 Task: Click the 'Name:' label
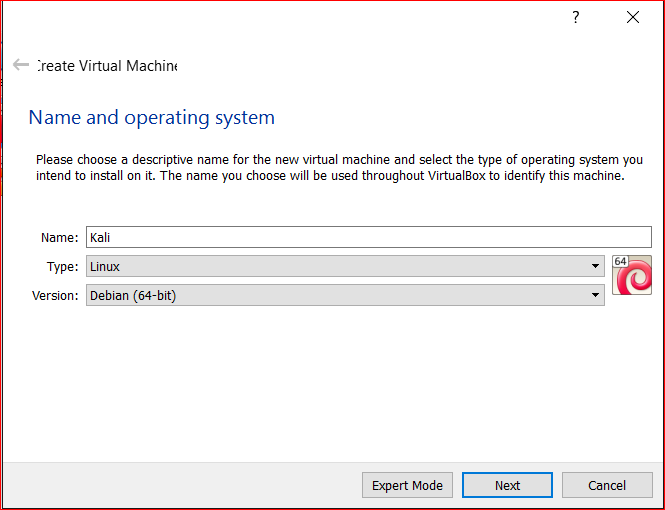(59, 237)
